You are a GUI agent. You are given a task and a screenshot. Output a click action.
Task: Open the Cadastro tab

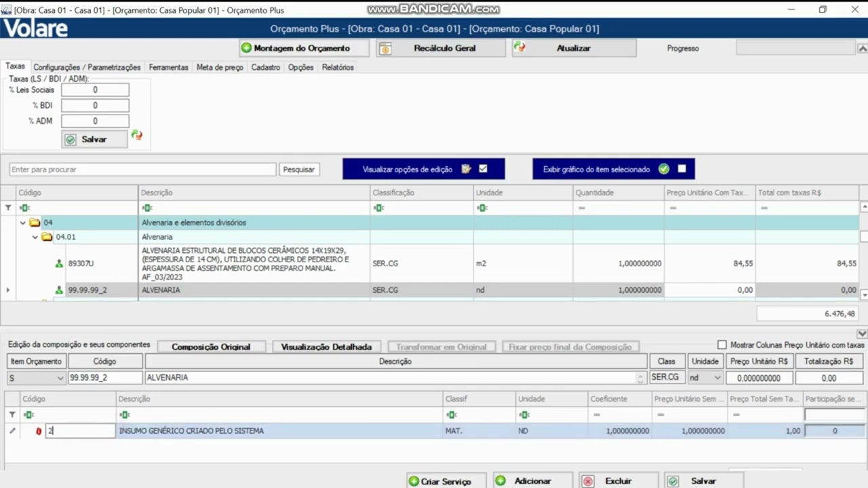pos(266,67)
